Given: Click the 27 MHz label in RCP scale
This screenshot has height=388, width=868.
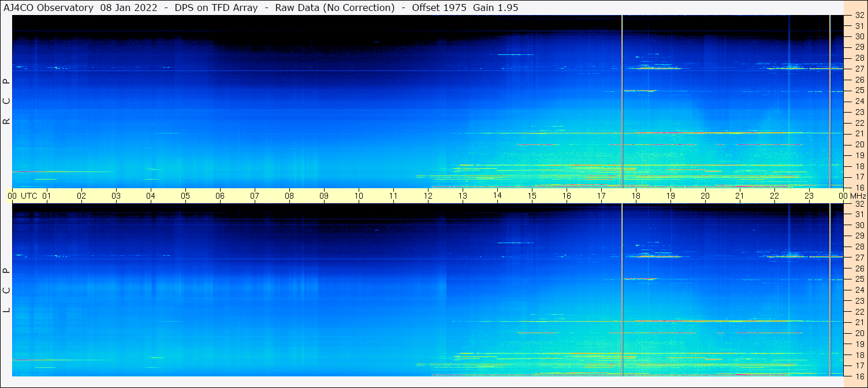Looking at the screenshot, I should point(859,69).
